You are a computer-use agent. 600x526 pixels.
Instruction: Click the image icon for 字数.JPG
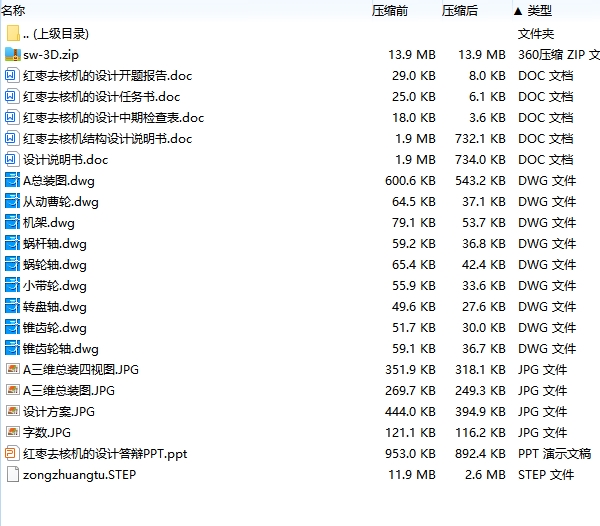[x=13, y=432]
